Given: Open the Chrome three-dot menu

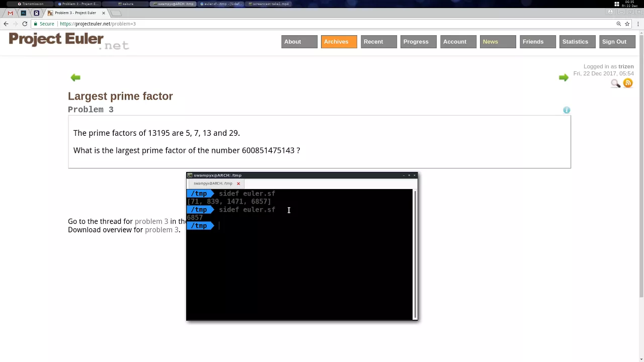Looking at the screenshot, I should tap(638, 24).
